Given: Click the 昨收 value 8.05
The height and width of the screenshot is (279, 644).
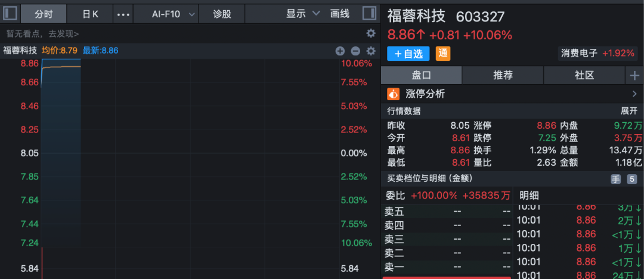Looking at the screenshot, I should click(x=460, y=126).
